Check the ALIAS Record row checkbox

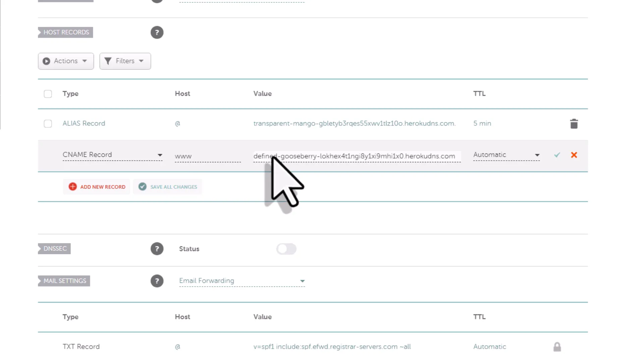[x=48, y=123]
